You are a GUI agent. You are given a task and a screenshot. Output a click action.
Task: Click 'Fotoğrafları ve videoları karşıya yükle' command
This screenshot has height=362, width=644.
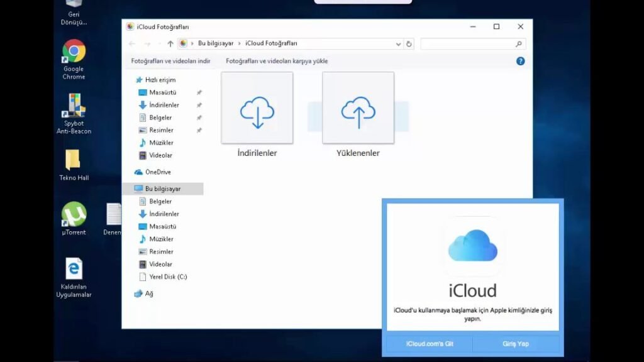coord(277,61)
